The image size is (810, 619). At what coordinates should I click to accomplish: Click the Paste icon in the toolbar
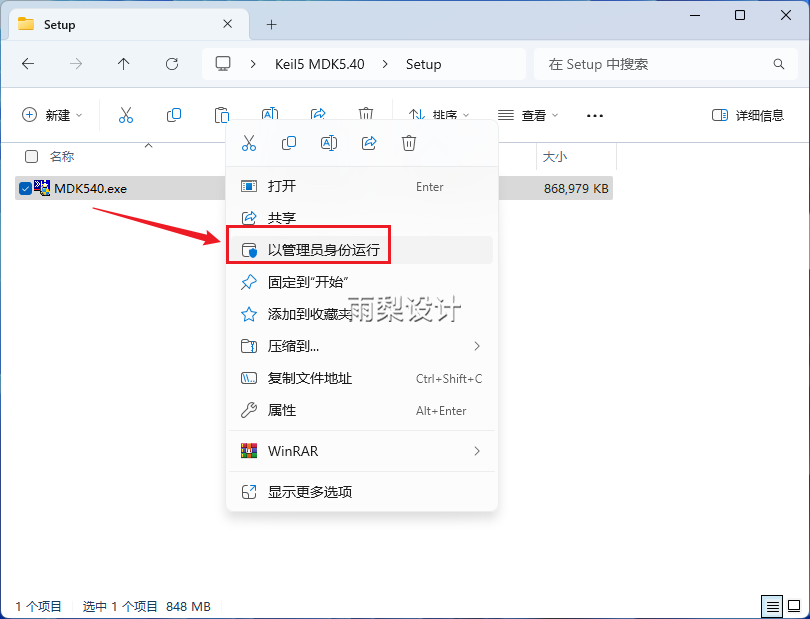coord(222,115)
